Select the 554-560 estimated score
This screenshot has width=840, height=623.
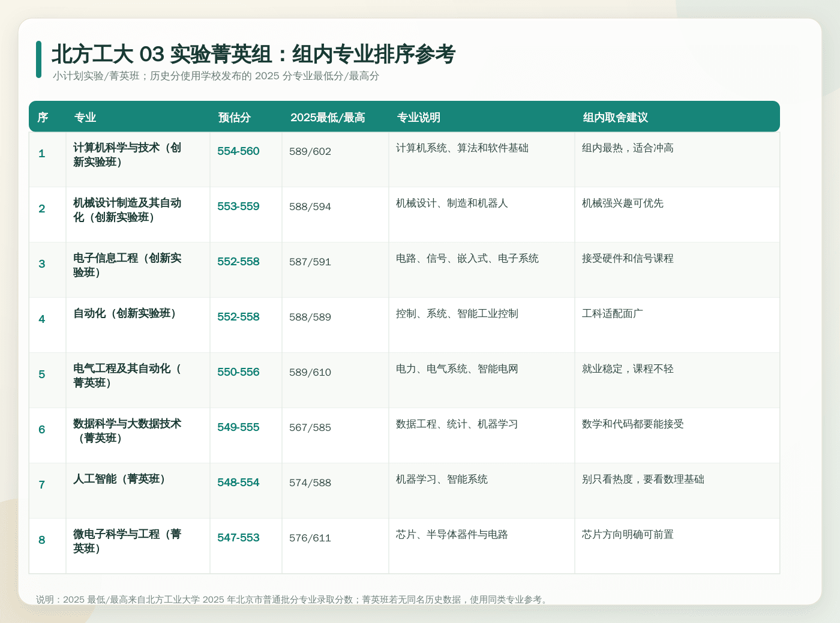(238, 151)
